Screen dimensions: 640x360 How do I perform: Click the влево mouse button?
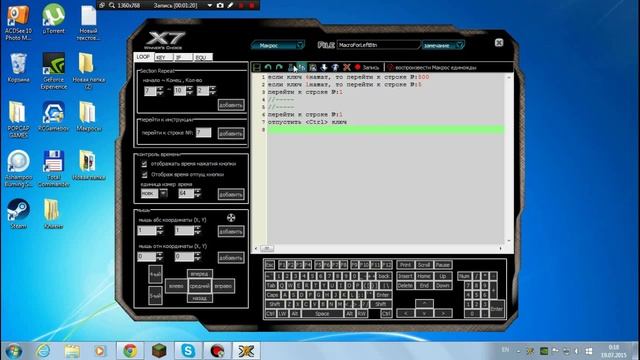[176, 286]
